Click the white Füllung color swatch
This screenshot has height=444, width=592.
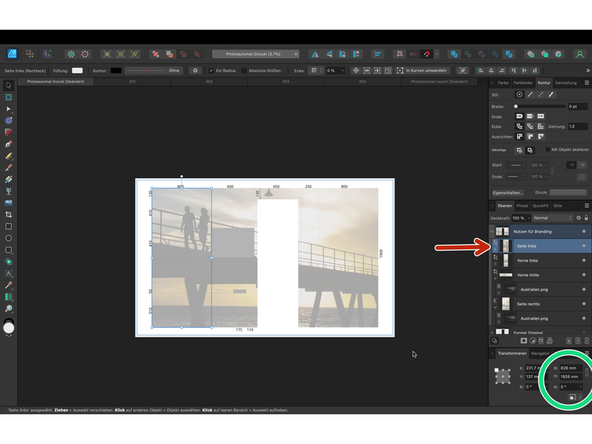(77, 71)
